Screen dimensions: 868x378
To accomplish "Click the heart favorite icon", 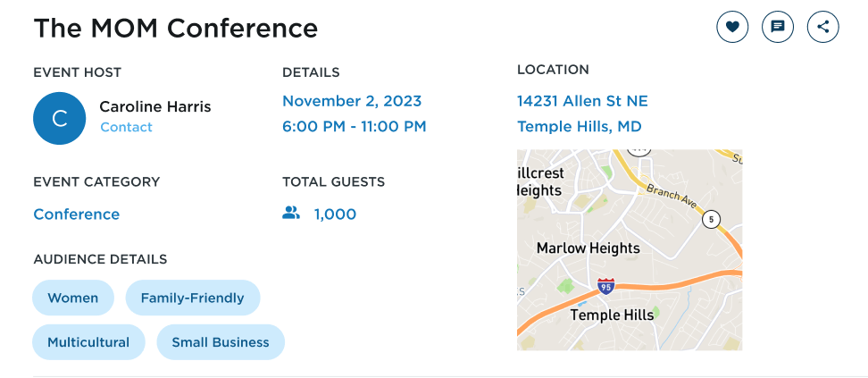I will coord(732,27).
